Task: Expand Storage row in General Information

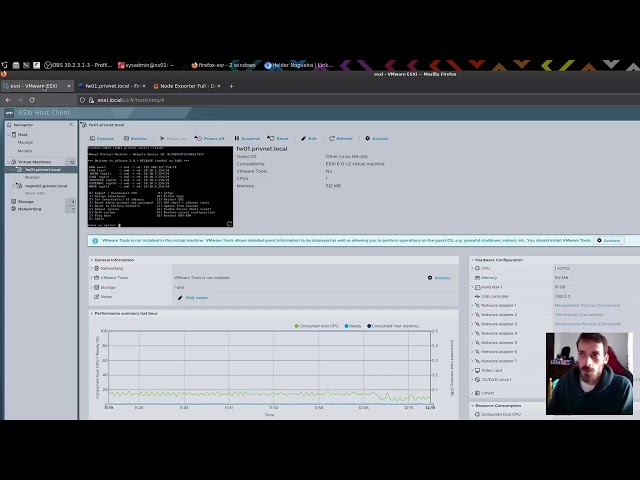Action: 91,287
